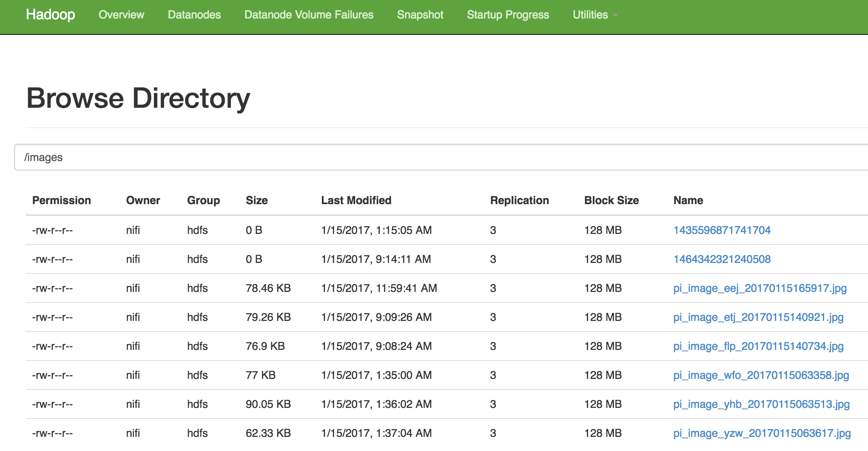Image resolution: width=868 pixels, height=451 pixels.
Task: Open pi_image_yhb_20170115063513.jpg
Action: click(x=761, y=404)
